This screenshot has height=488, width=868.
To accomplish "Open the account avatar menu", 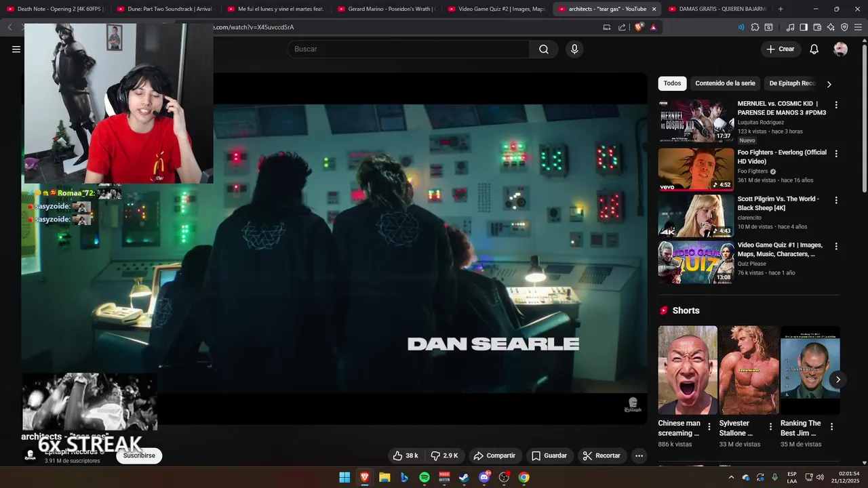I will pyautogui.click(x=840, y=49).
